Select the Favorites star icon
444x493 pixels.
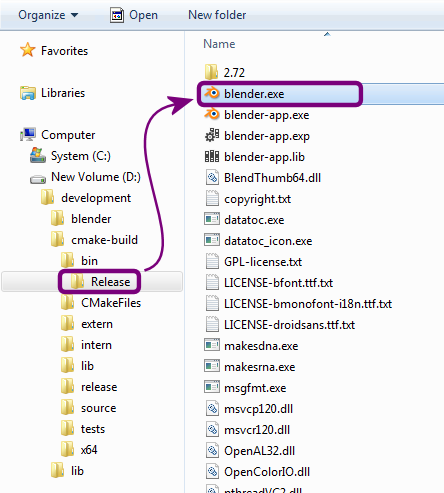(27, 50)
